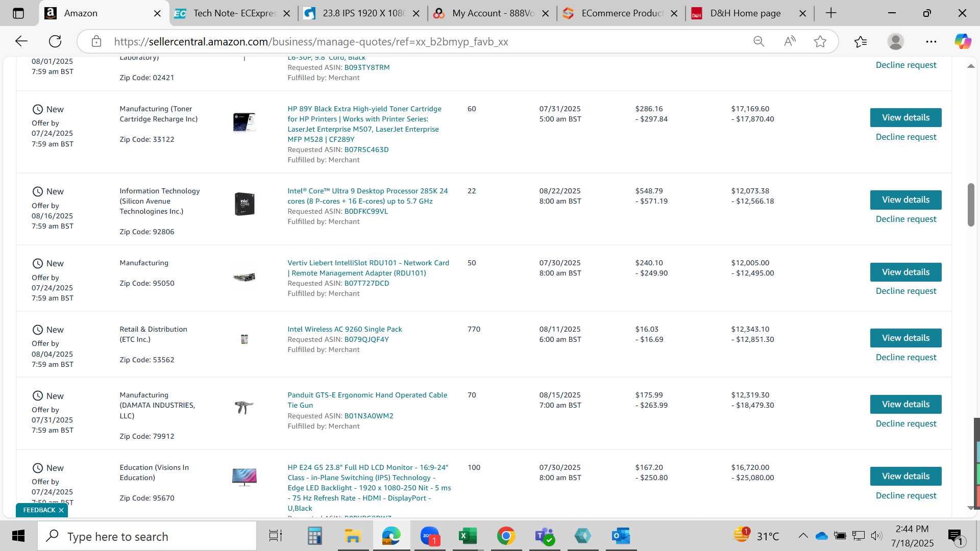980x551 pixels.
Task: Open the Favorites list icon
Action: tap(861, 41)
